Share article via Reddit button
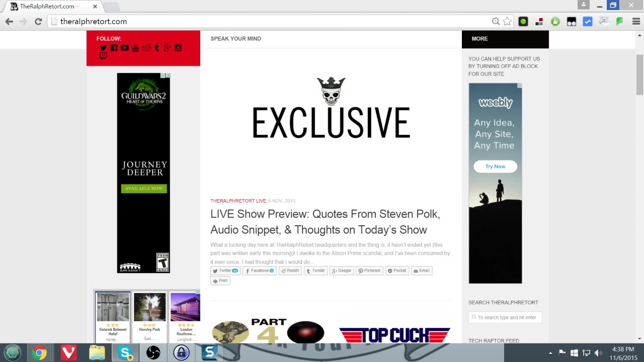This screenshot has width=644, height=362. [290, 270]
